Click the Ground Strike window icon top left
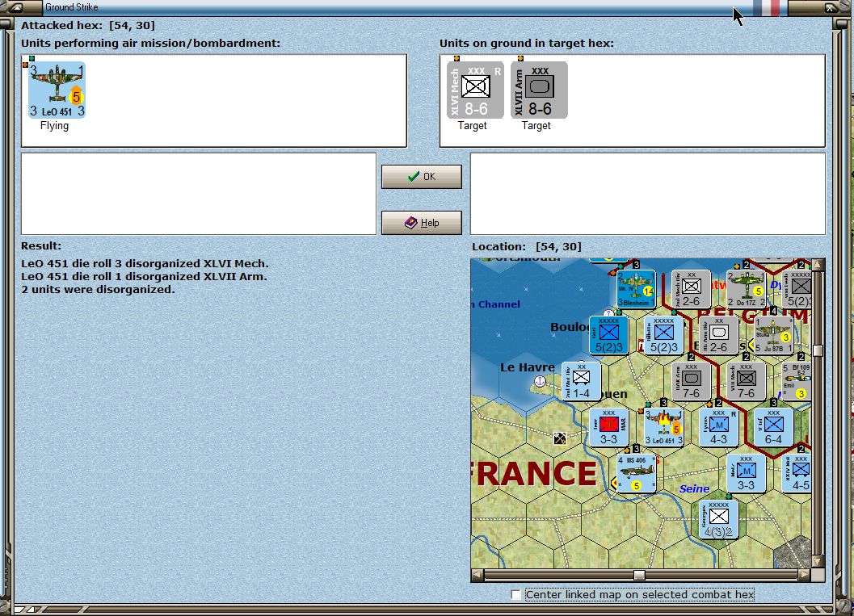Viewport: 854px width, 616px height. tap(15, 7)
